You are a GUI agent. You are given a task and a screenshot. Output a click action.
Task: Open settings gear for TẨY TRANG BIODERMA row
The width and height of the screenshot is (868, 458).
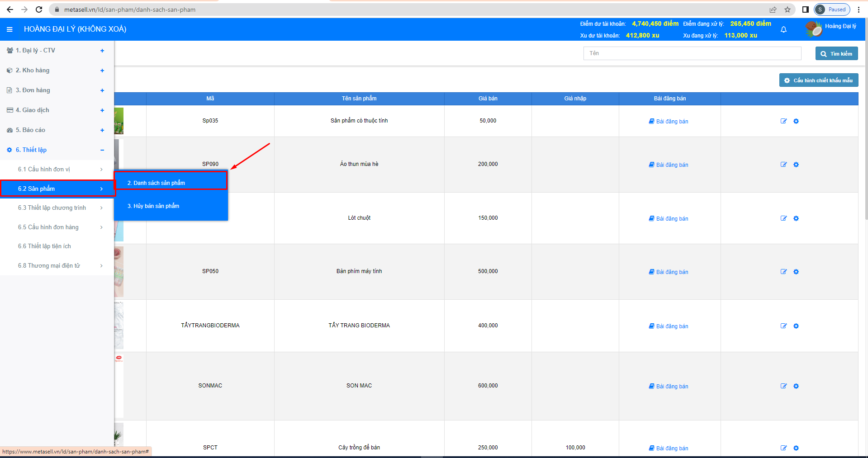(796, 326)
